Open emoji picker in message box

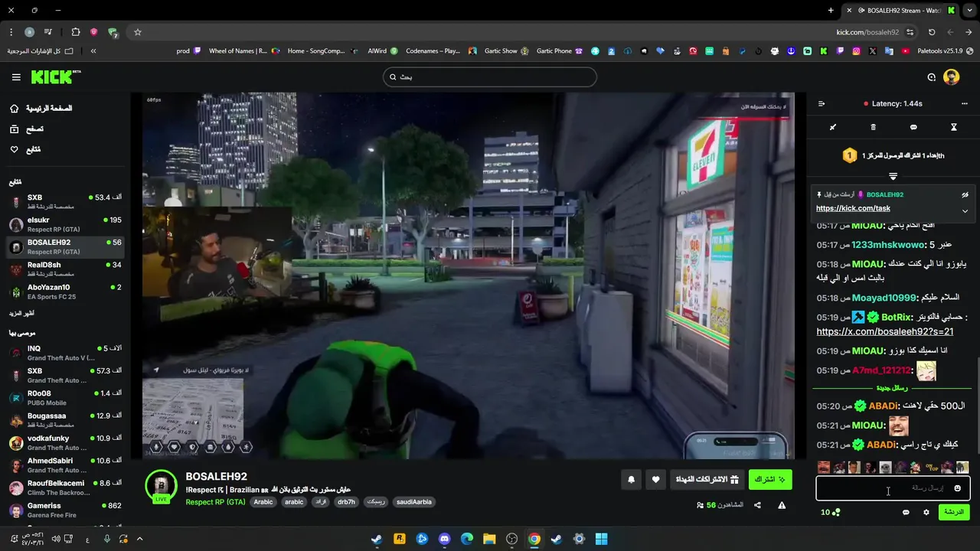click(x=957, y=488)
